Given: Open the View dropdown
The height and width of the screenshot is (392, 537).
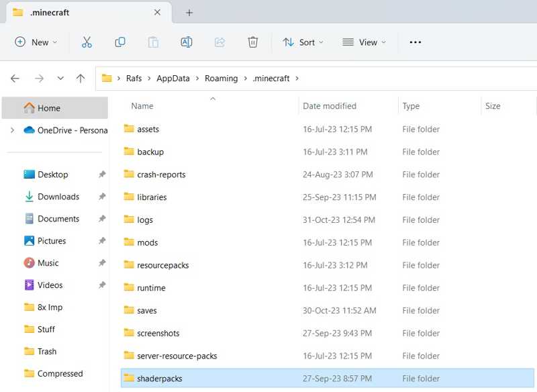Looking at the screenshot, I should click(364, 42).
